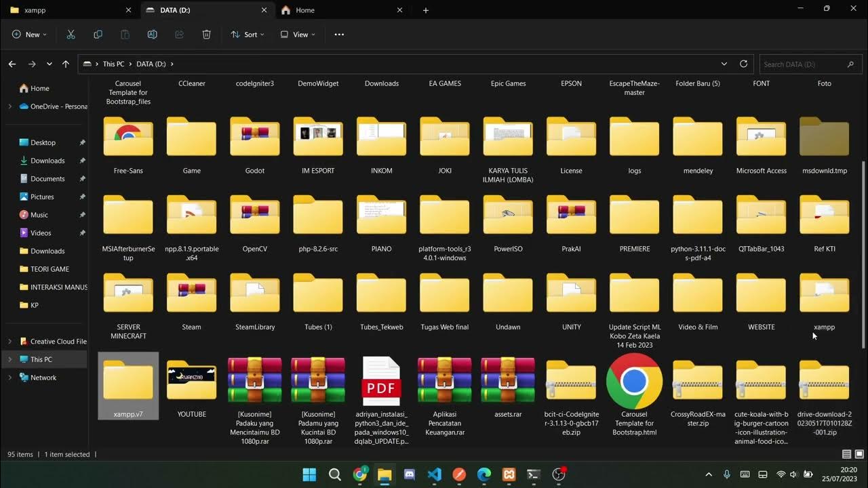Select the Free-Sans folder
Screen dimensions: 868x488
pos(128,146)
